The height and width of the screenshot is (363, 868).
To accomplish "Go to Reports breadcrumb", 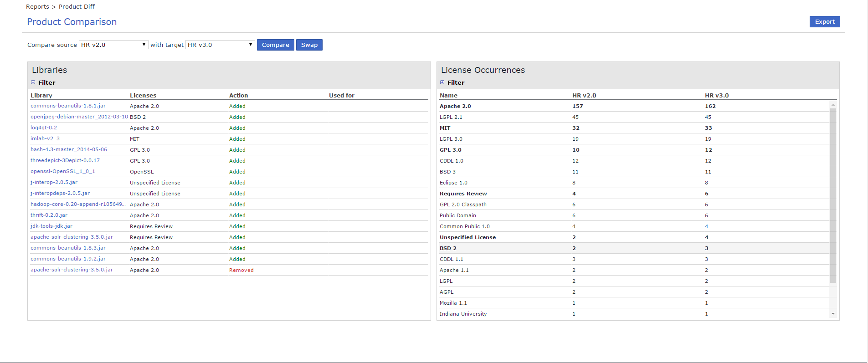I will tap(37, 6).
